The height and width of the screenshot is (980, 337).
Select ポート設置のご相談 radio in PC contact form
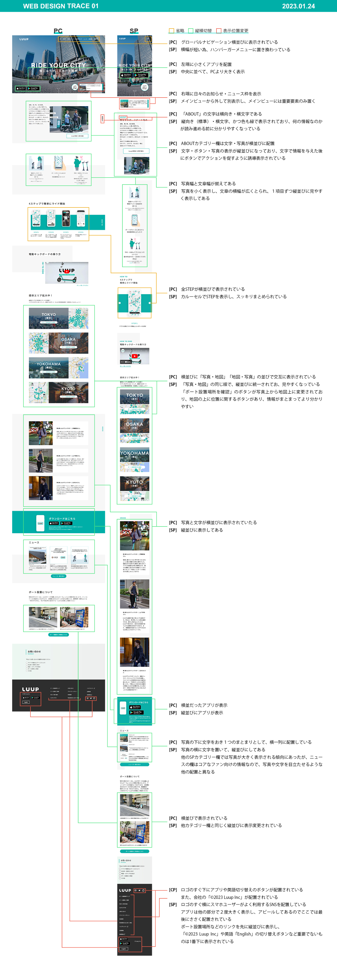click(27, 669)
